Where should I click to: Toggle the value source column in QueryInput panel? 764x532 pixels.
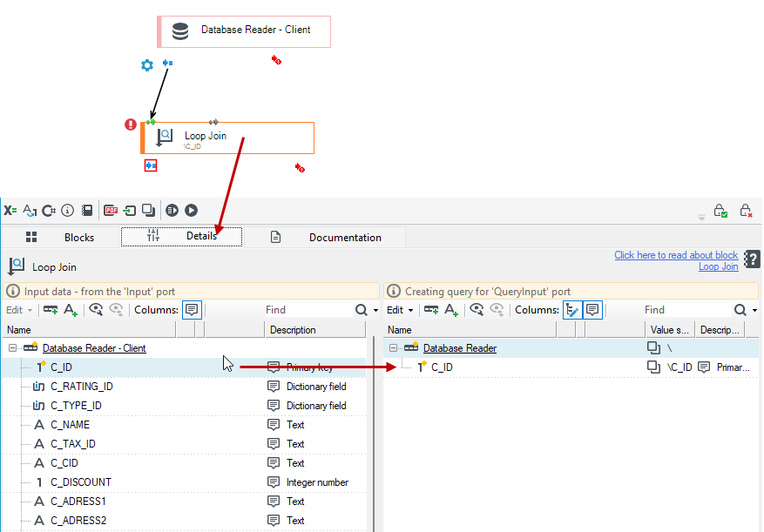572,310
